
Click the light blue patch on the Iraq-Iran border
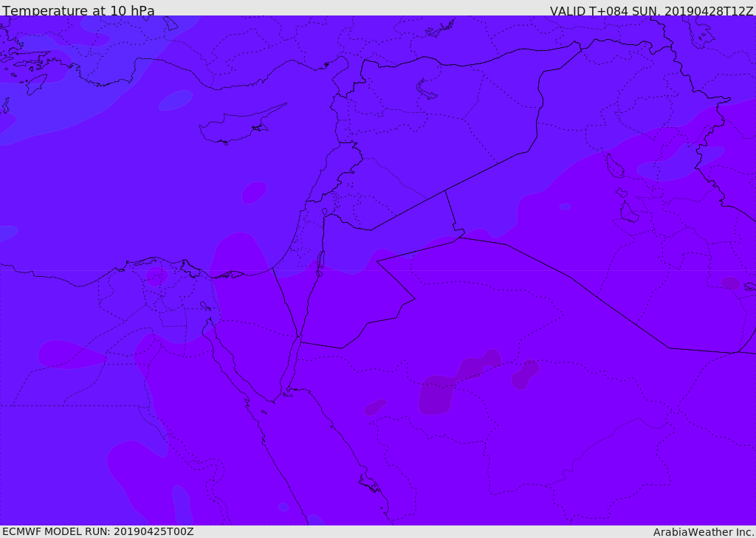click(680, 163)
